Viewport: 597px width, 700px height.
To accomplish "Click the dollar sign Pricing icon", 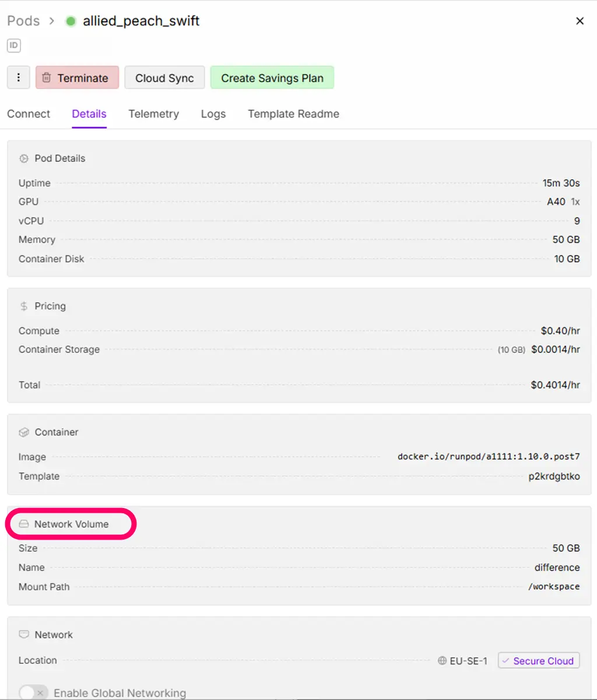I will 24,306.
